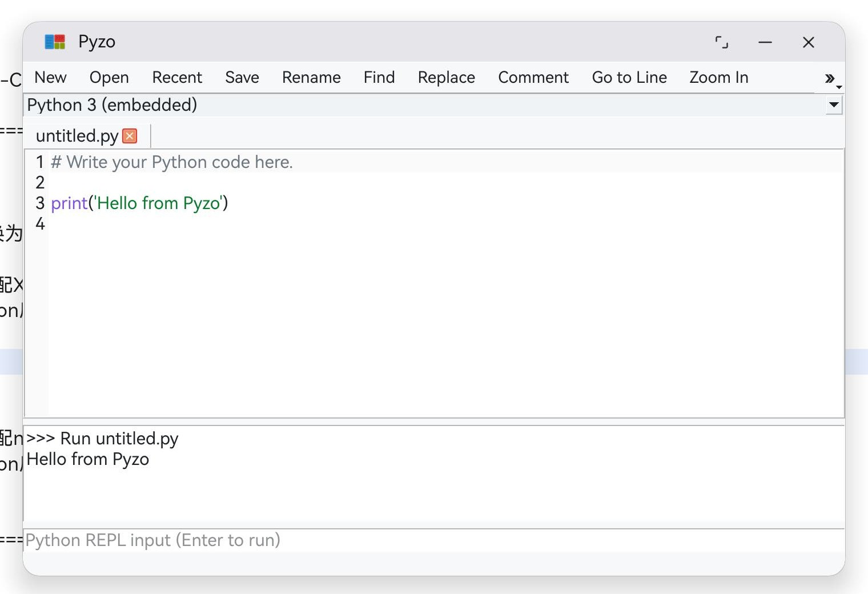The width and height of the screenshot is (868, 594).
Task: Choose Rename in the toolbar
Action: 311,77
